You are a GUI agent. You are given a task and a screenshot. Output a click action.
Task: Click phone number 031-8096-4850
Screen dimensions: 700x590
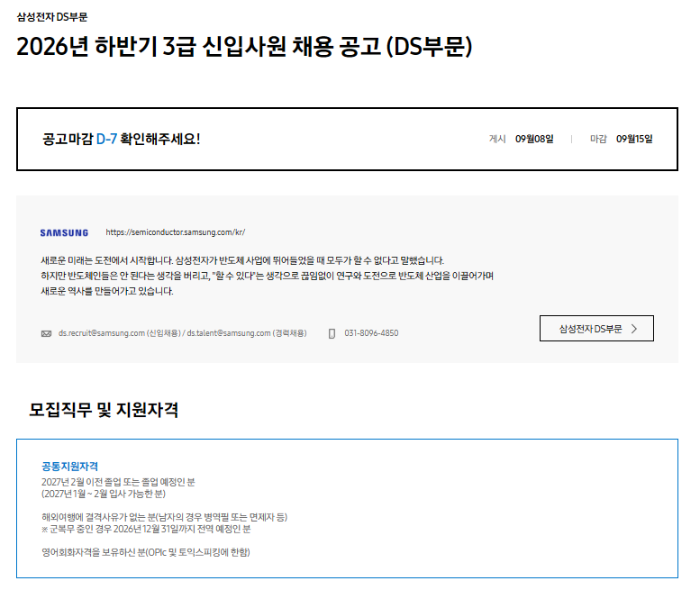(371, 333)
